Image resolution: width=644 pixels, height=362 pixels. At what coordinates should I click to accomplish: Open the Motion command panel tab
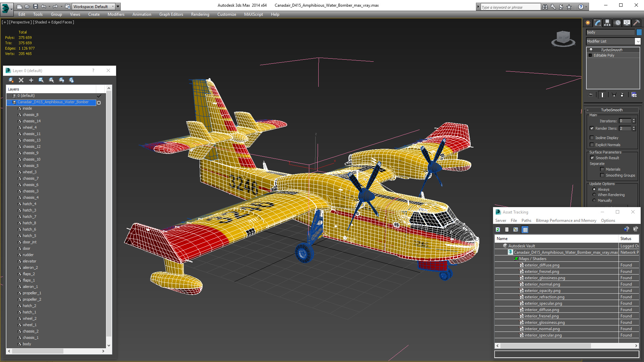[617, 23]
